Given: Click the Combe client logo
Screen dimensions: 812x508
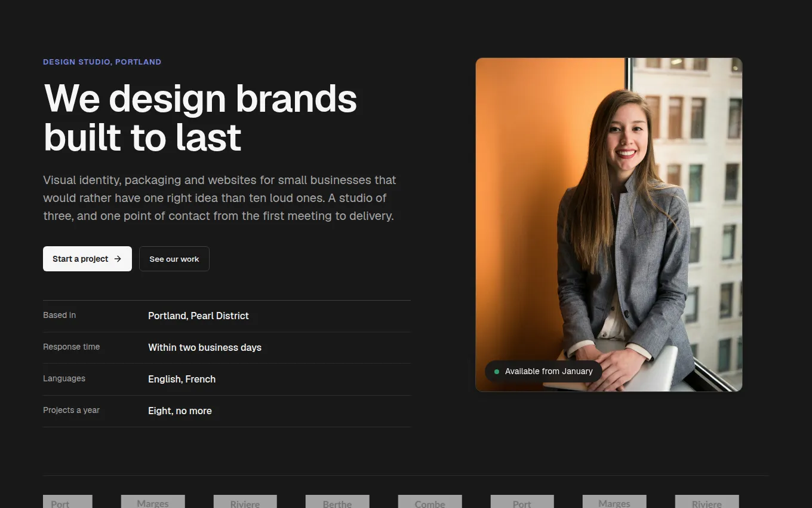Looking at the screenshot, I should tap(430, 502).
